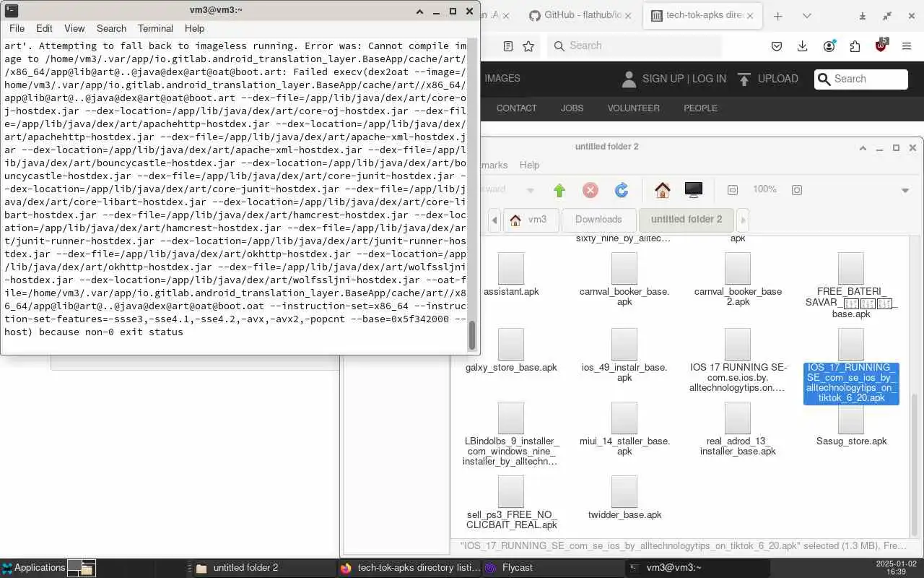Select the twidder_base.apk file

pos(624,498)
